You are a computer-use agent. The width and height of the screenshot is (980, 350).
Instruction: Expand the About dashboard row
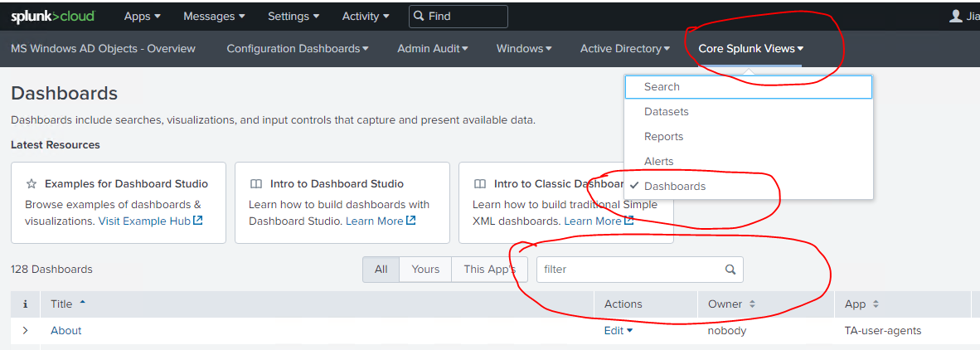pos(25,330)
